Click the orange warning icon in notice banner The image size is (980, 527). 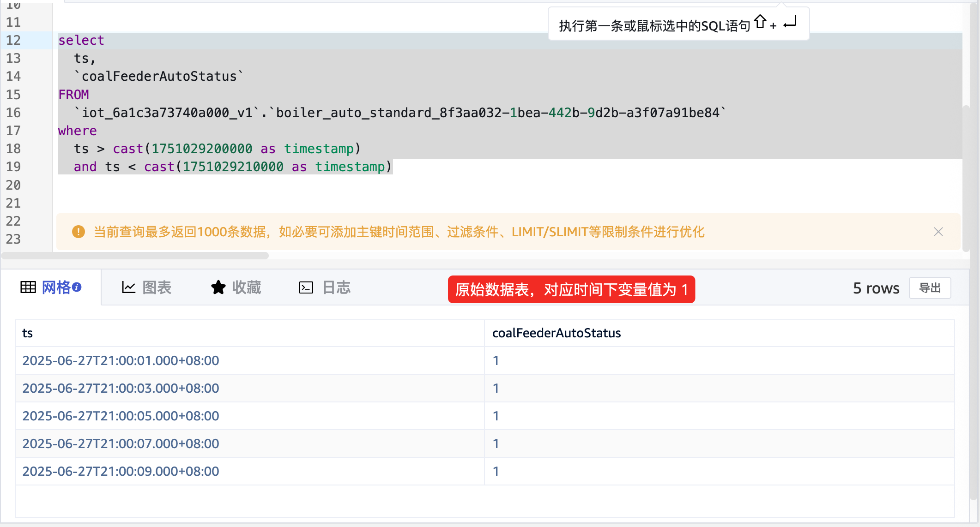[x=79, y=232]
